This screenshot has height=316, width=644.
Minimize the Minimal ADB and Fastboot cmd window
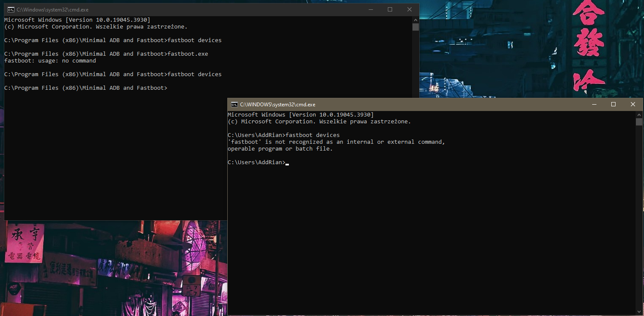(370, 10)
